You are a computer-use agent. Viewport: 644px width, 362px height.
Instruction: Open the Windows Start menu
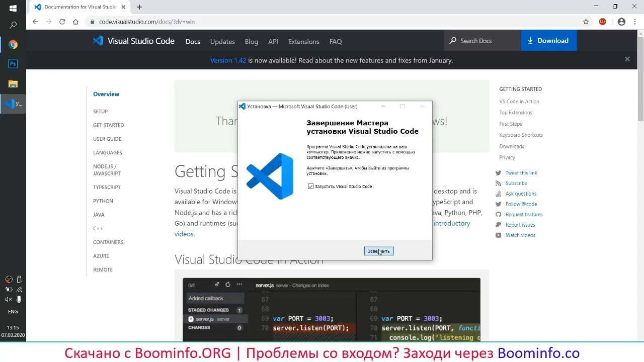(x=13, y=8)
